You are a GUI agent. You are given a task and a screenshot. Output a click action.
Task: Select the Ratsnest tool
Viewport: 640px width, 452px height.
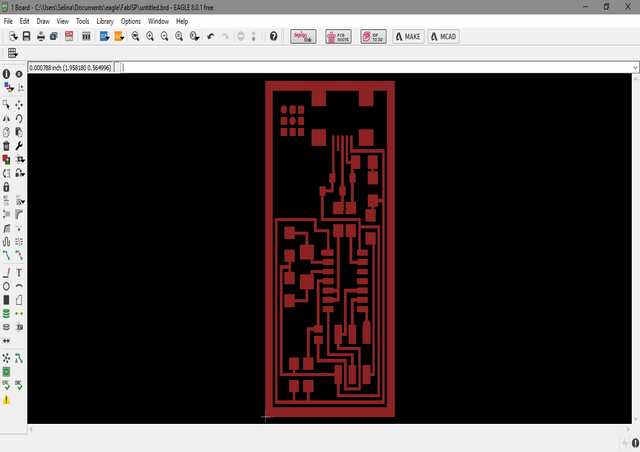tap(6, 358)
